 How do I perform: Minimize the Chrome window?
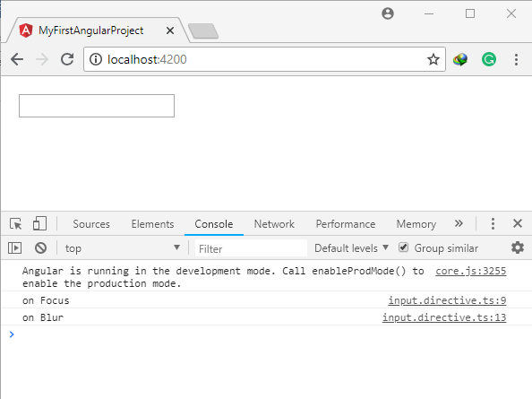(x=429, y=13)
